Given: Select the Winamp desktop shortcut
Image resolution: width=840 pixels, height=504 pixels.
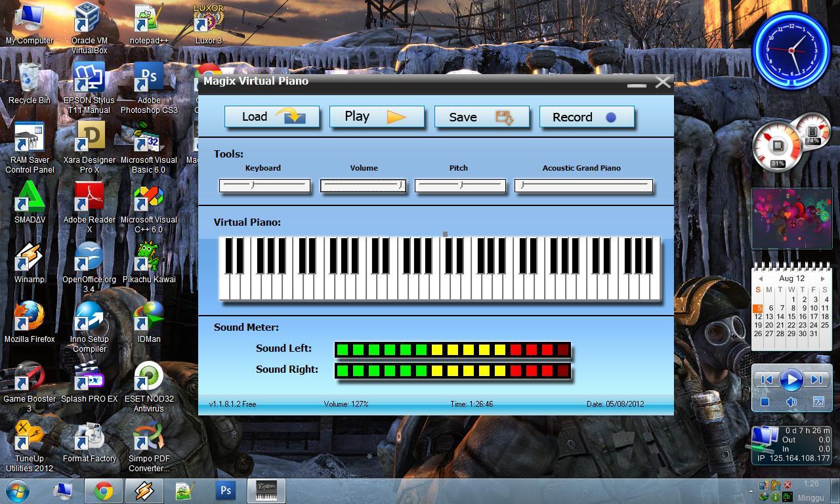Looking at the screenshot, I should [x=29, y=262].
